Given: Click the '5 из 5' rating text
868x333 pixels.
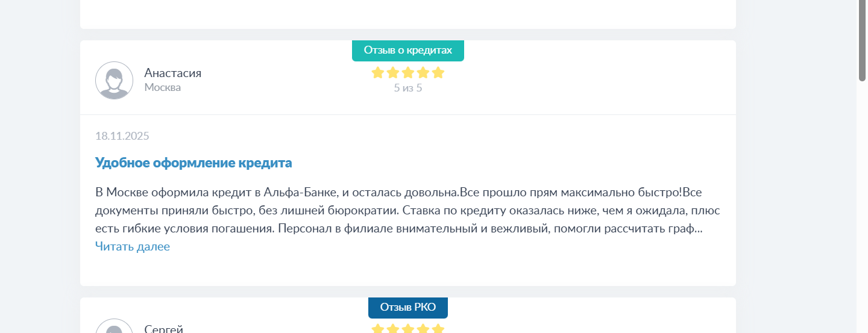Looking at the screenshot, I should [x=407, y=88].
